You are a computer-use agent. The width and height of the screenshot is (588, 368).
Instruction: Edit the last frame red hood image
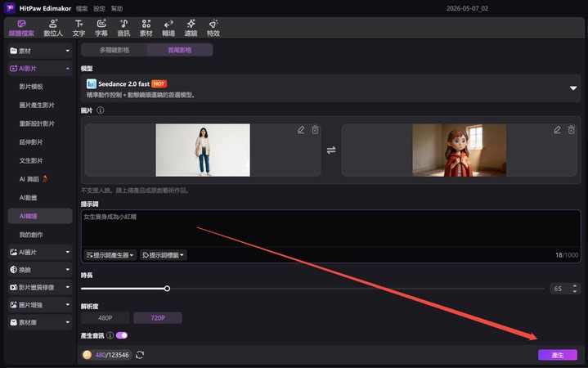tap(557, 130)
